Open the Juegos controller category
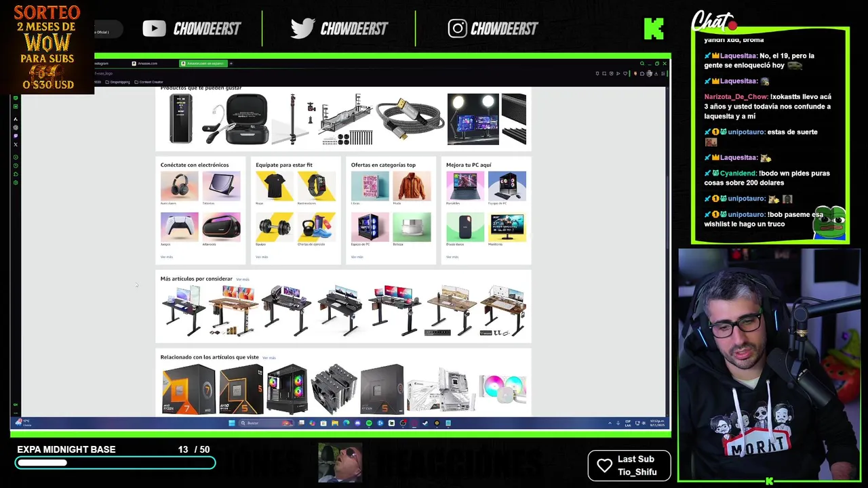 tap(179, 227)
